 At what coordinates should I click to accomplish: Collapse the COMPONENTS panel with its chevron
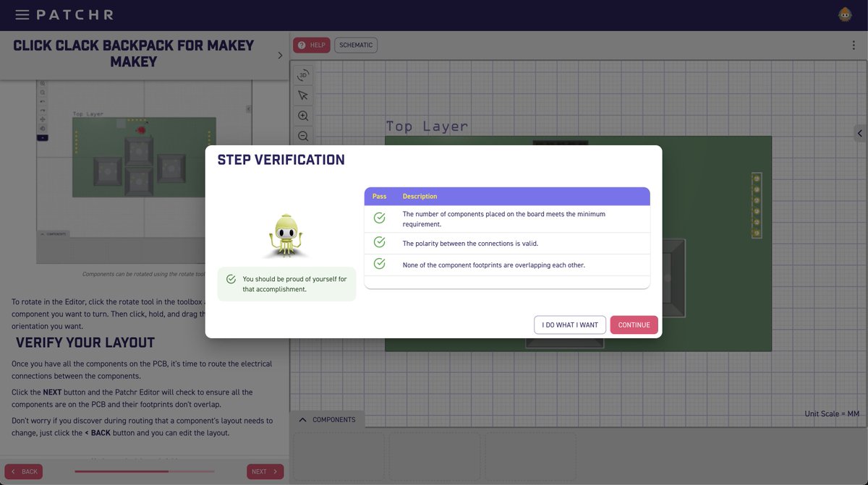coord(302,419)
